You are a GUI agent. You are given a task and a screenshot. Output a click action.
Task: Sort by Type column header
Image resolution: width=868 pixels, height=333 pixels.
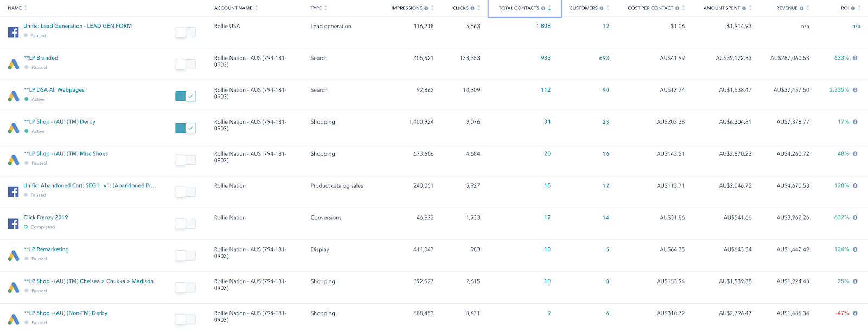tap(319, 8)
